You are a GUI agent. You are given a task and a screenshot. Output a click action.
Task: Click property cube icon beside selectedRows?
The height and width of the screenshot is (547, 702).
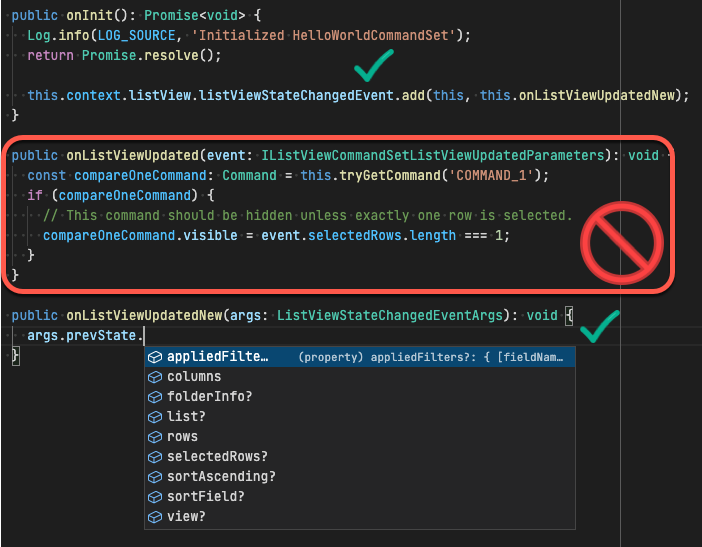155,457
